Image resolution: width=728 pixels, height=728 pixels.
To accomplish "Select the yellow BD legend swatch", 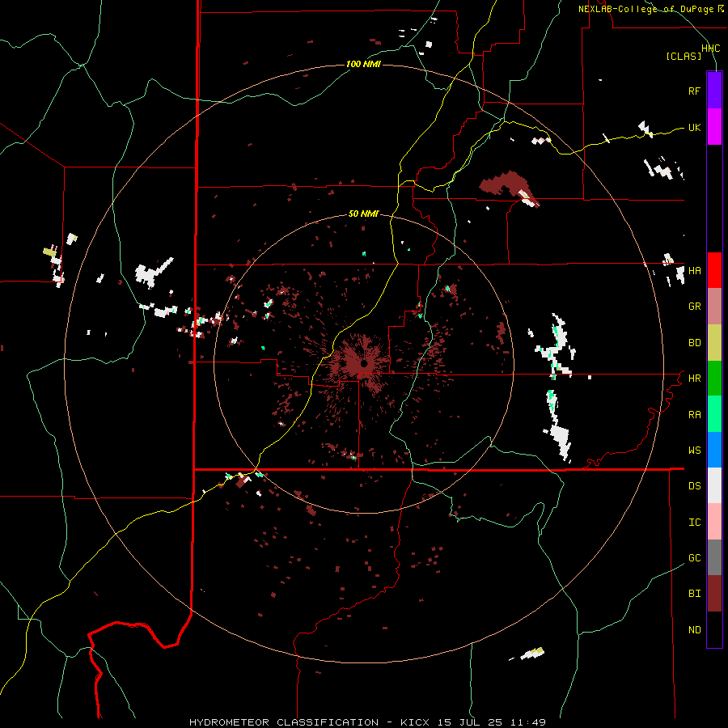I will [714, 343].
